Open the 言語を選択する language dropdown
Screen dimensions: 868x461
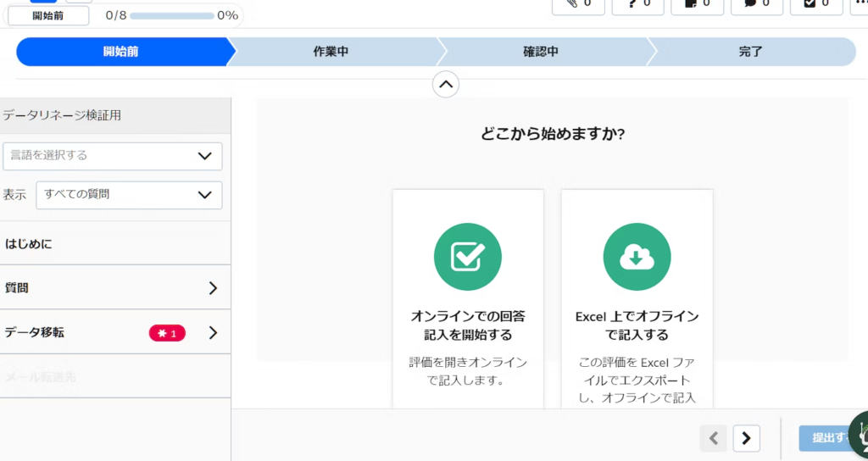[x=112, y=156]
